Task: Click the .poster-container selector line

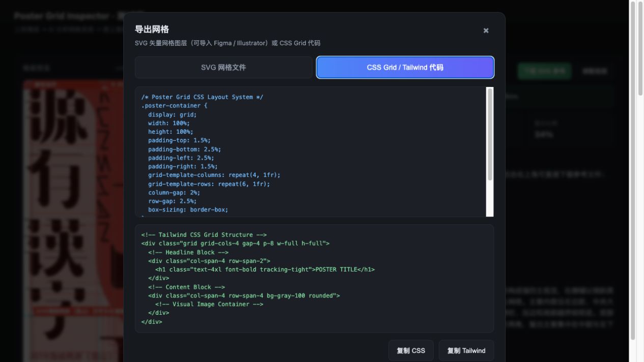Action: pyautogui.click(x=174, y=106)
